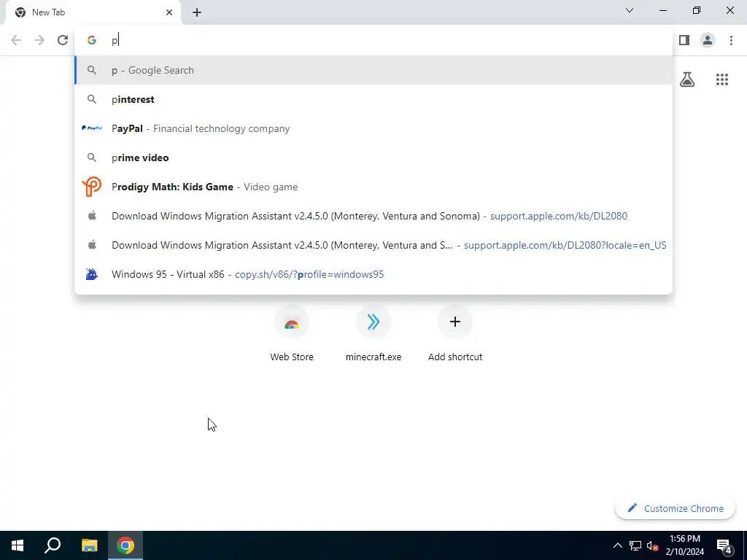Viewport: 747px width, 560px height.
Task: Open a new tab with plus button
Action: [x=197, y=12]
